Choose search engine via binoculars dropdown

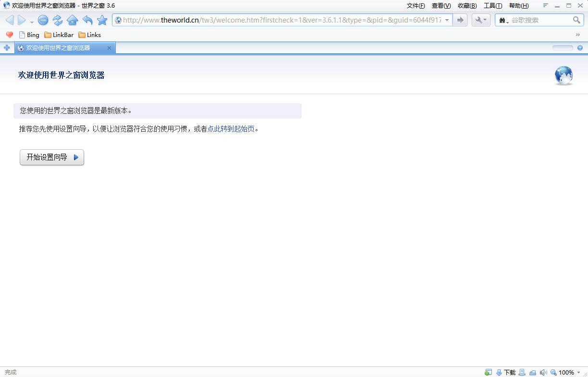(x=503, y=20)
